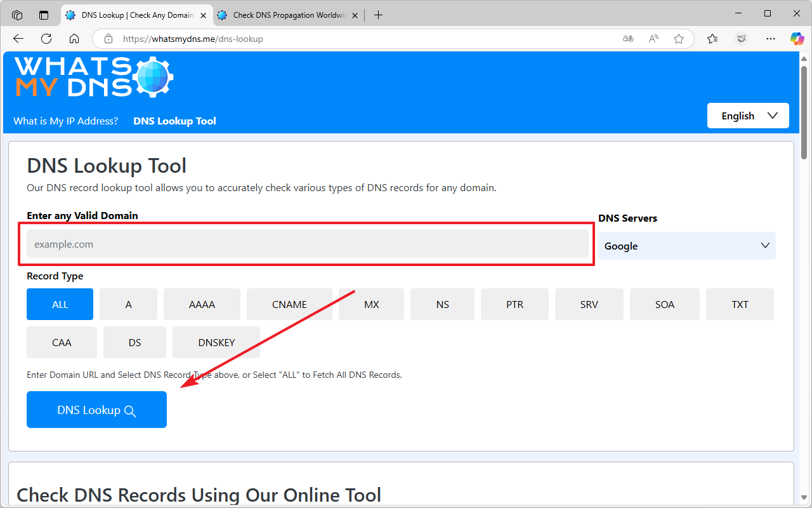812x508 pixels.
Task: Open What is My IP Address? link
Action: (66, 121)
